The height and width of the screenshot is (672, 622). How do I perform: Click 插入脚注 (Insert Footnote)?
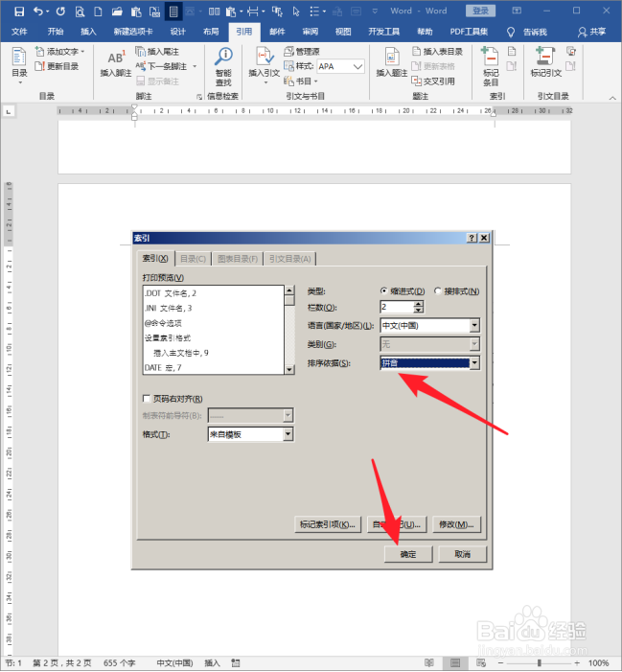pos(116,63)
